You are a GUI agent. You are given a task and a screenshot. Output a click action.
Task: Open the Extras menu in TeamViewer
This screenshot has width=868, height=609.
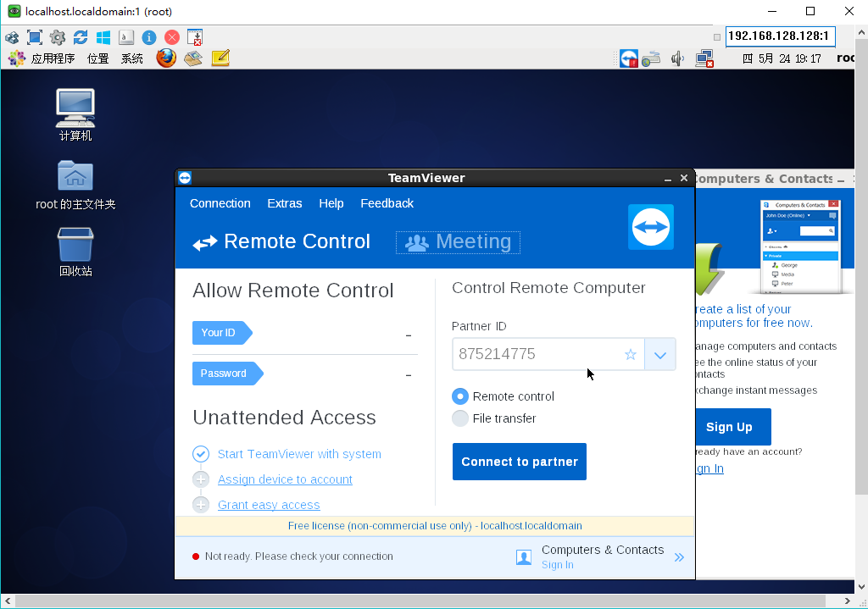coord(285,203)
